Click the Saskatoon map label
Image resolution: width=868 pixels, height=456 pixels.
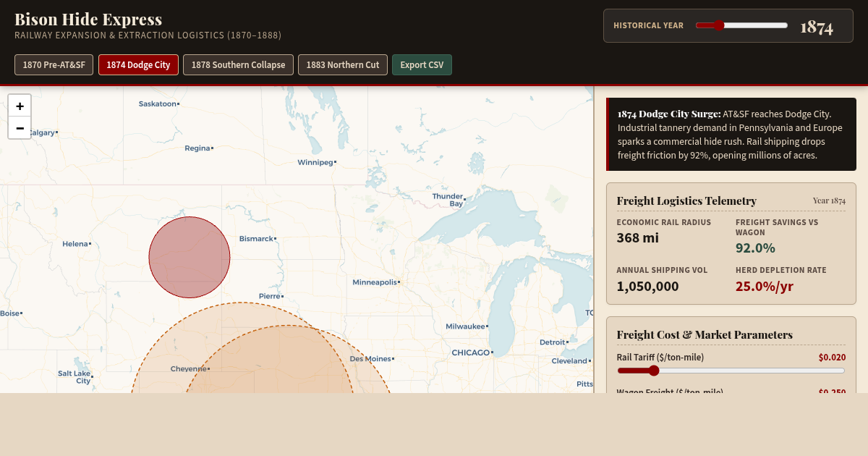pos(158,104)
